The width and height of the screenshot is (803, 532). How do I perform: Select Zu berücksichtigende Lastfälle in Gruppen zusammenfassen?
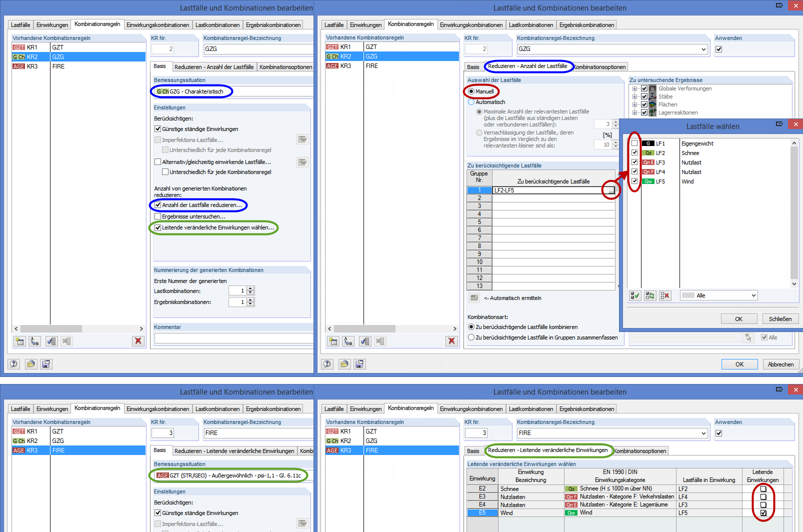[471, 337]
